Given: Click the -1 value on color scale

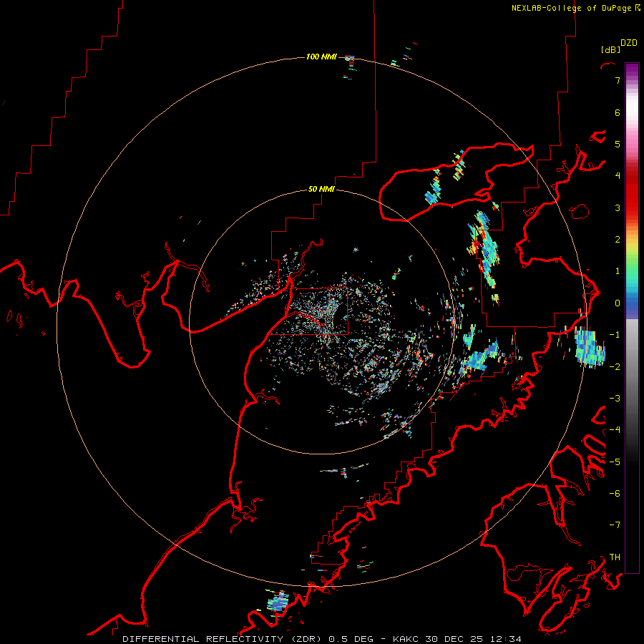Looking at the screenshot, I should [x=615, y=335].
